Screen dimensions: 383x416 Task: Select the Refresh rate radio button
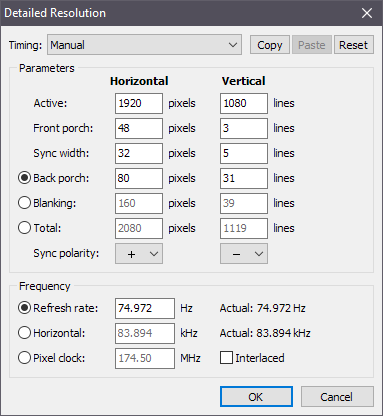click(x=24, y=308)
